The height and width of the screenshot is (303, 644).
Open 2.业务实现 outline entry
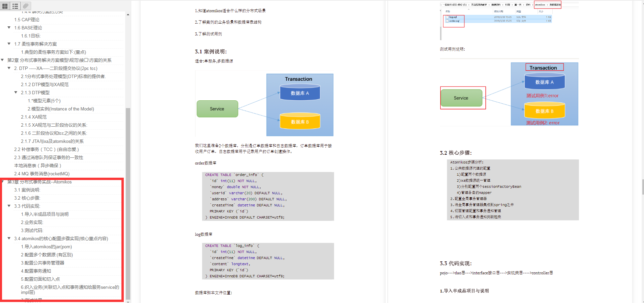coord(32,222)
